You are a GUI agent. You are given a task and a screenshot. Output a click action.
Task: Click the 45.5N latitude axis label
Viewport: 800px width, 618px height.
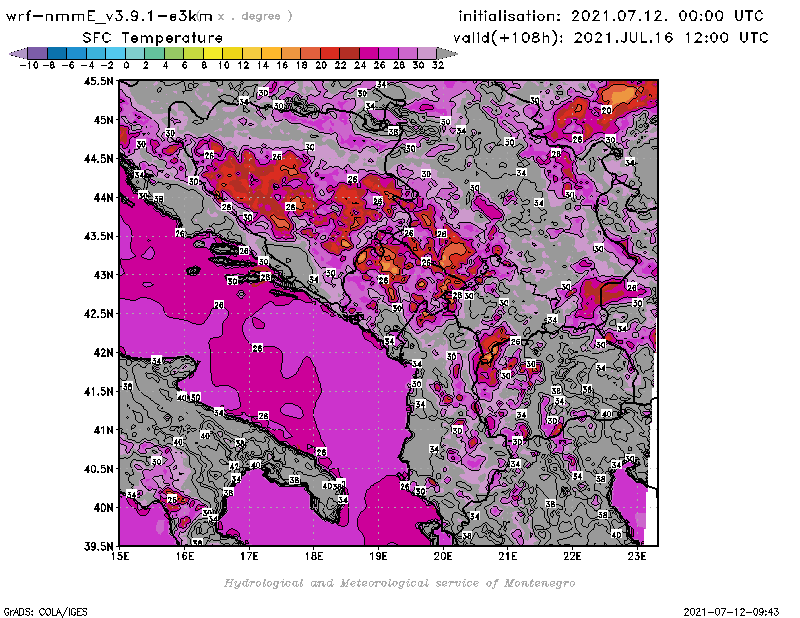(x=98, y=81)
